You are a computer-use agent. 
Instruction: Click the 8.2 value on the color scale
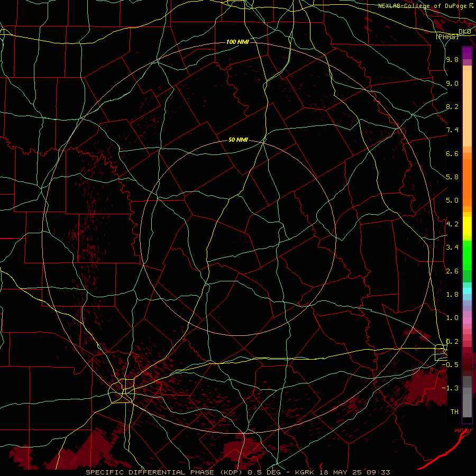click(452, 106)
